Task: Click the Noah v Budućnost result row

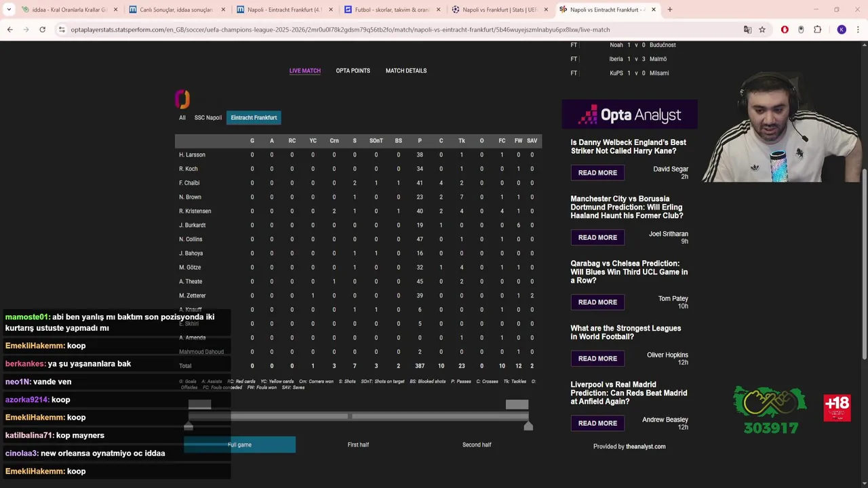Action: (x=629, y=45)
